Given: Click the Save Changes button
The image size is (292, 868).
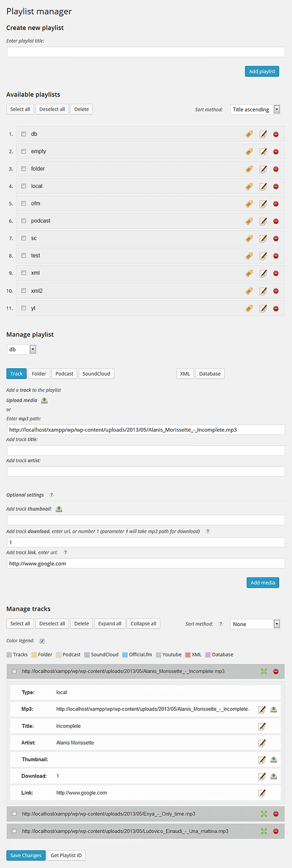Looking at the screenshot, I should pyautogui.click(x=26, y=855).
